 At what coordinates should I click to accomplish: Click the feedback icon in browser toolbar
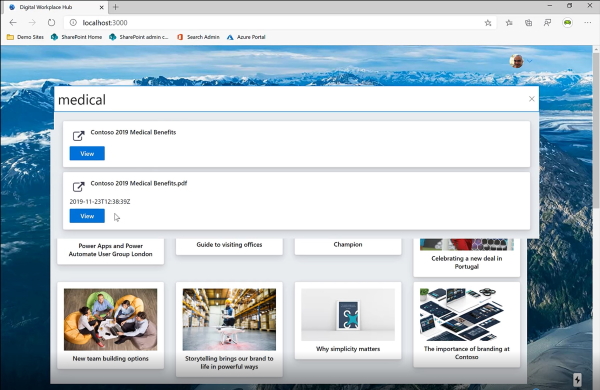(x=548, y=23)
